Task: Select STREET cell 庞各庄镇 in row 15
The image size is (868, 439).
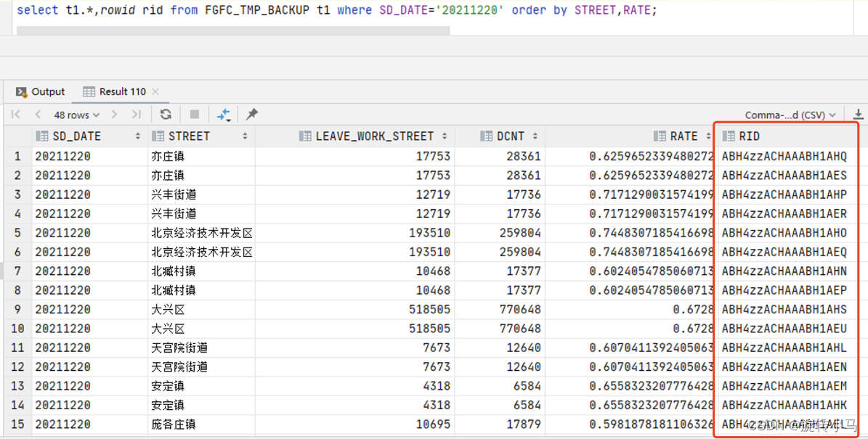Action: click(x=201, y=424)
